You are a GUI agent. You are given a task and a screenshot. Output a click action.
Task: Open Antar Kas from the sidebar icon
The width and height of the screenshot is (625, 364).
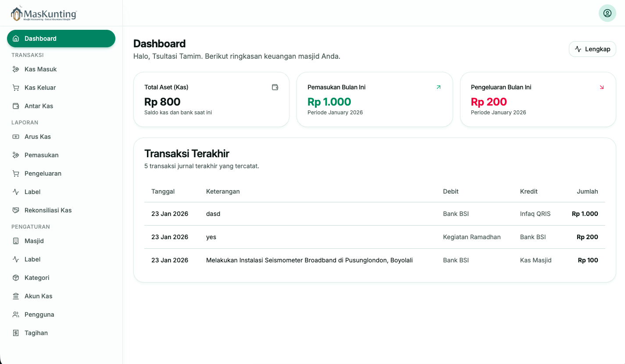[16, 106]
